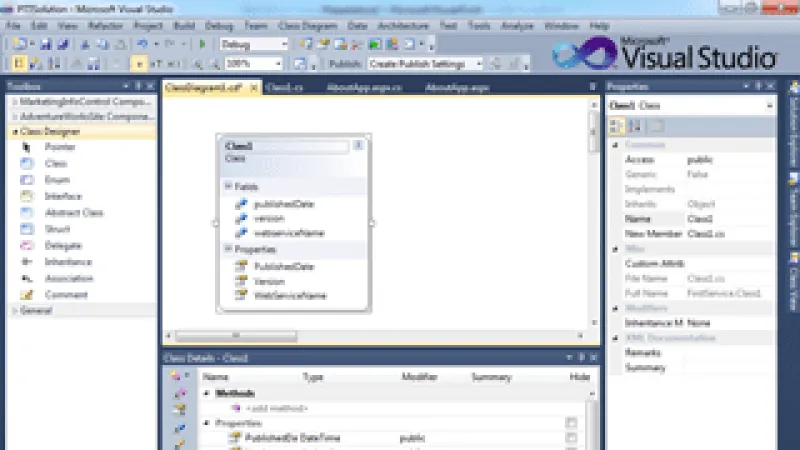This screenshot has width=800, height=450.
Task: Collapse the Fields section in Class1 shape
Action: 228,186
